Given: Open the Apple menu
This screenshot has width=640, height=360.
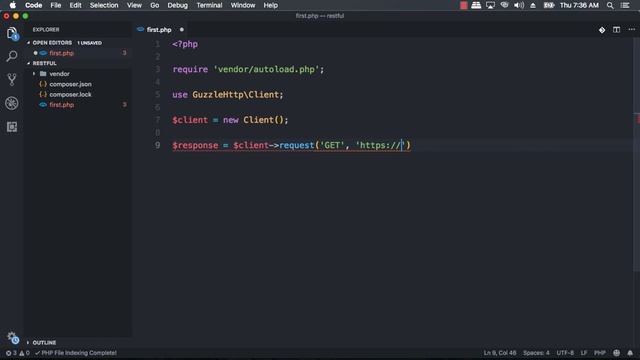Looking at the screenshot, I should coord(13,5).
